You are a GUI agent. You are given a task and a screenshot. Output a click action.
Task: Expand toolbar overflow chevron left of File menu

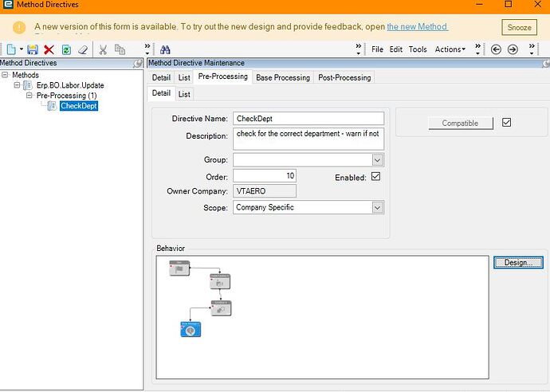(x=358, y=49)
